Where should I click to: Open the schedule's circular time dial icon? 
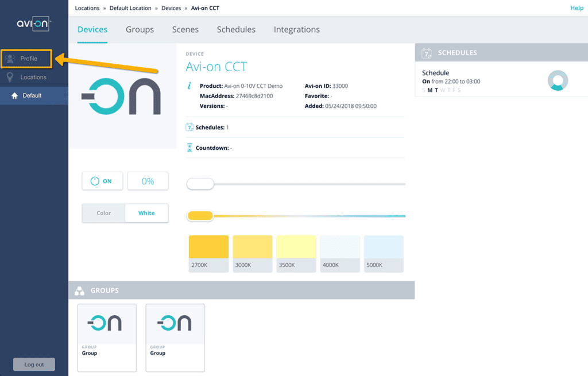558,81
